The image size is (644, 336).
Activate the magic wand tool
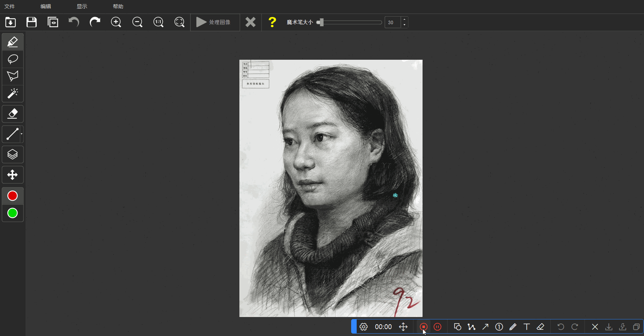click(13, 94)
